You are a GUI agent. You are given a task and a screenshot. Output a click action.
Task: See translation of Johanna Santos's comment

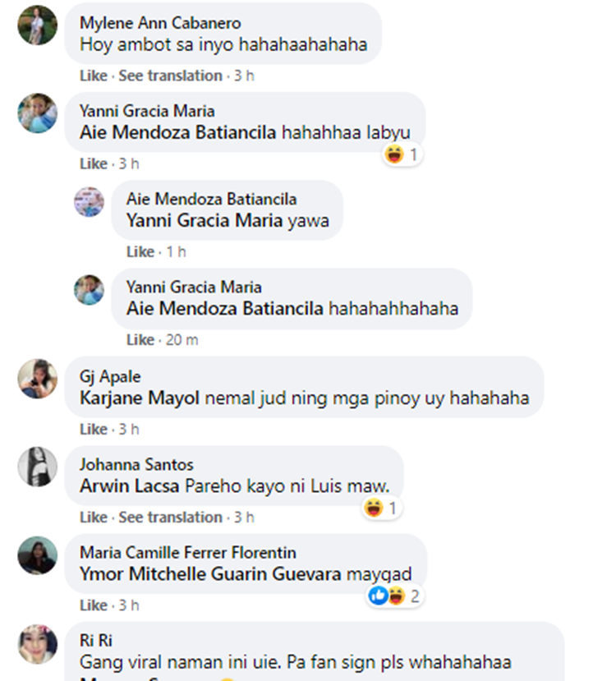pyautogui.click(x=170, y=518)
